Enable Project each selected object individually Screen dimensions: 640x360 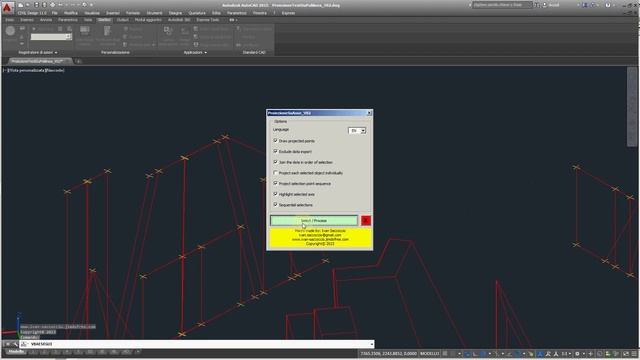pyautogui.click(x=276, y=173)
